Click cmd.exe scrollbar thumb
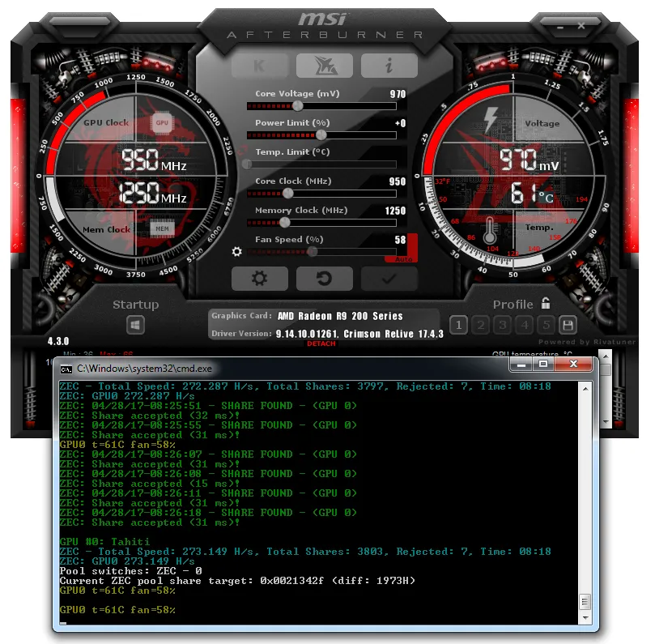The width and height of the screenshot is (655, 644). click(x=585, y=602)
